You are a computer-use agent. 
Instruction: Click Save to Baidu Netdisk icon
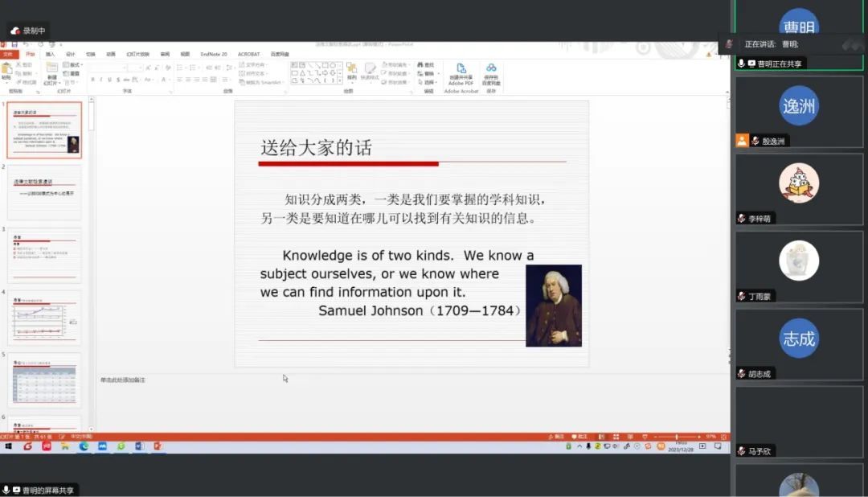pos(491,70)
